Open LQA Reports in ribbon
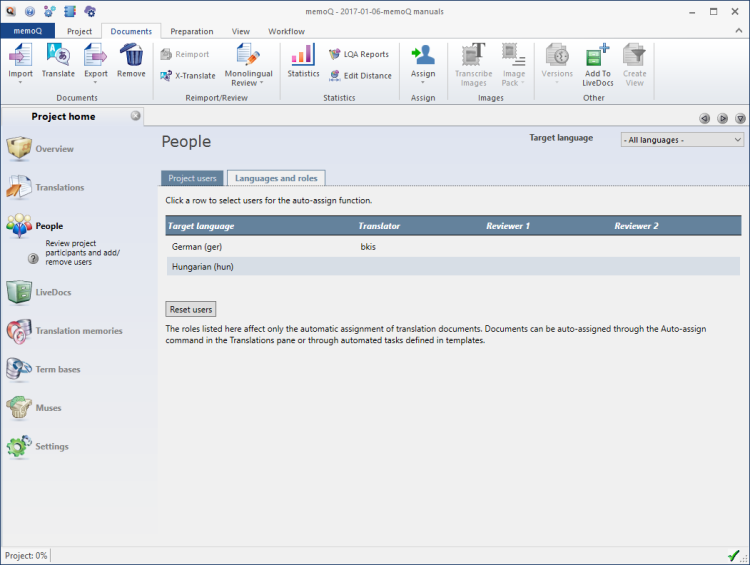 (x=358, y=54)
